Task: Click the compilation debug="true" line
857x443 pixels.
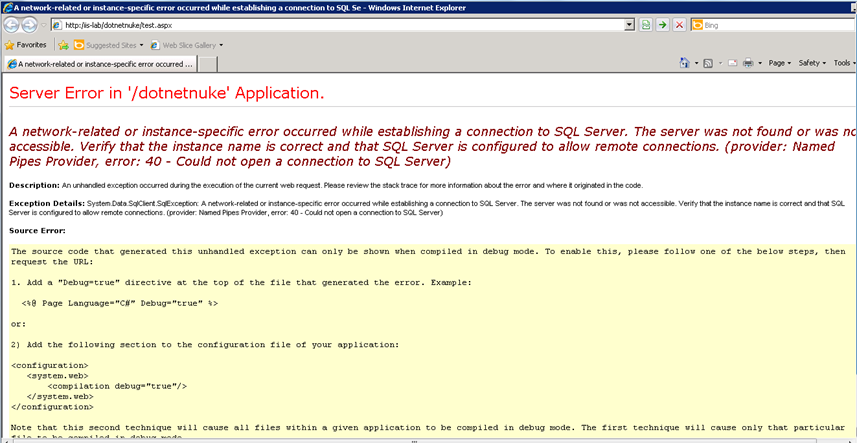Action: [117, 386]
